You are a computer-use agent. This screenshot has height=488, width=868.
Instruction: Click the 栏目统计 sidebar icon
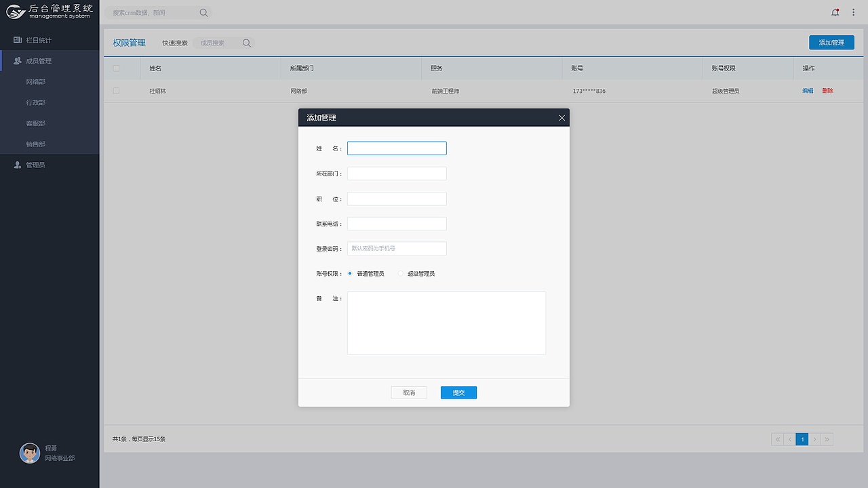point(18,40)
